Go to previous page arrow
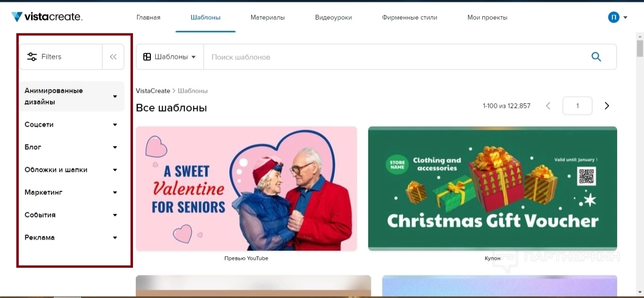 point(548,106)
